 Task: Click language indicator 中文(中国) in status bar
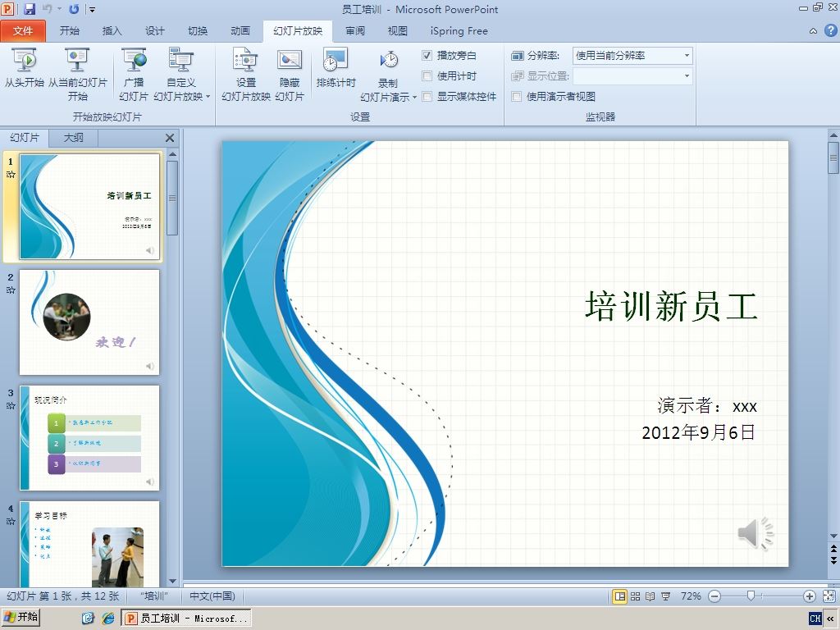pyautogui.click(x=212, y=596)
